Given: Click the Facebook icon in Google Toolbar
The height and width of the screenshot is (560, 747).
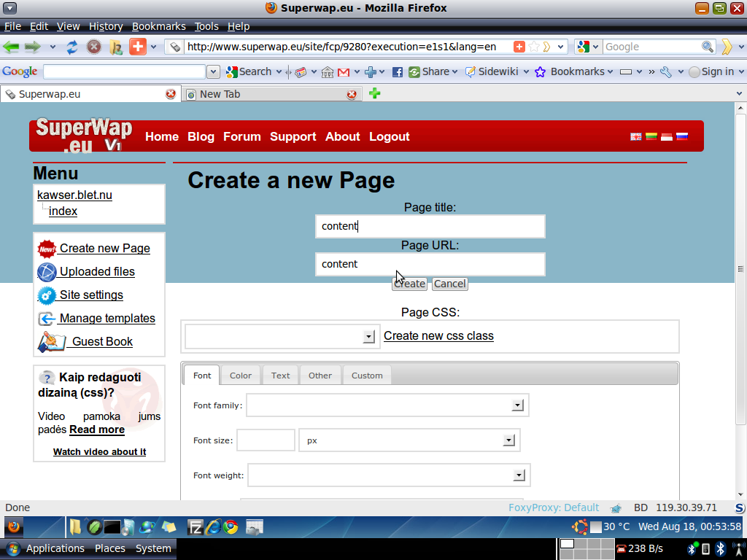Looking at the screenshot, I should 398,72.
